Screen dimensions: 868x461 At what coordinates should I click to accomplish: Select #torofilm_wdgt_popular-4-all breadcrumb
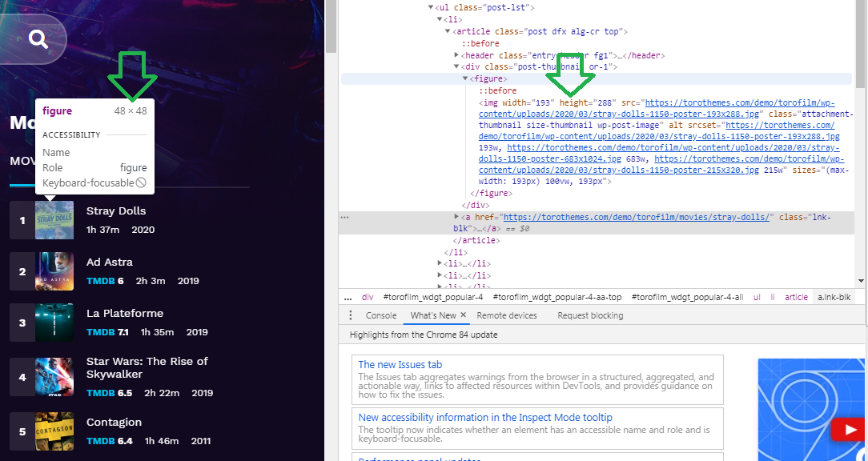(687, 297)
